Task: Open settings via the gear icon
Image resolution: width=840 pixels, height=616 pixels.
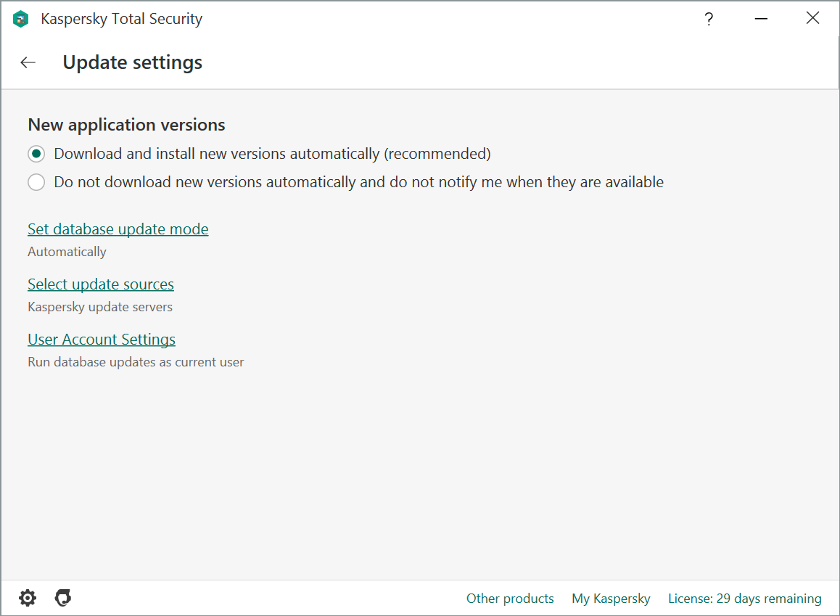Action: coord(28,598)
